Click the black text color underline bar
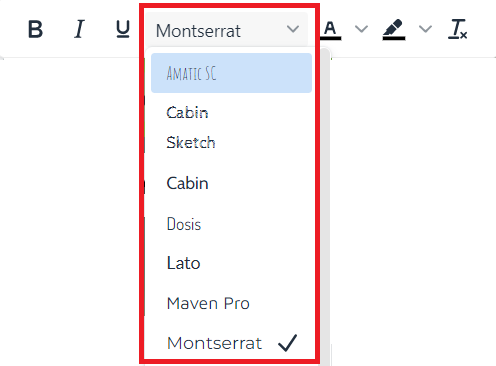The width and height of the screenshot is (496, 366). coord(330,38)
